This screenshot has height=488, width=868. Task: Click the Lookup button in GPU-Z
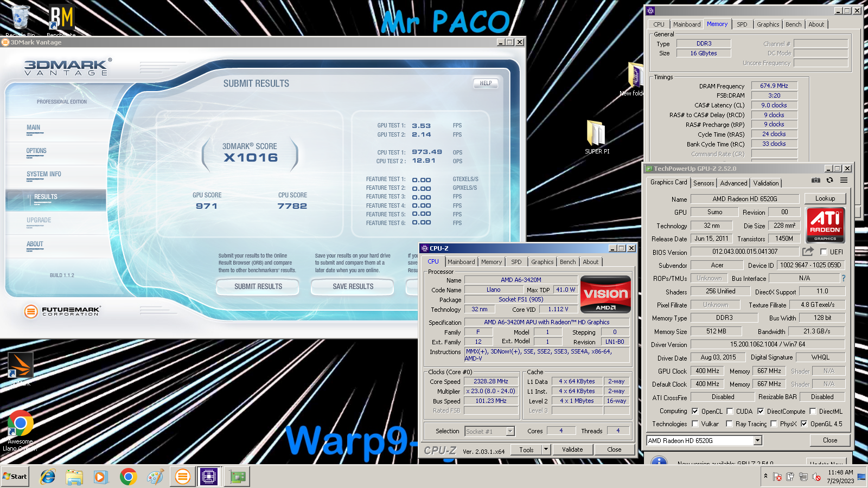point(825,198)
